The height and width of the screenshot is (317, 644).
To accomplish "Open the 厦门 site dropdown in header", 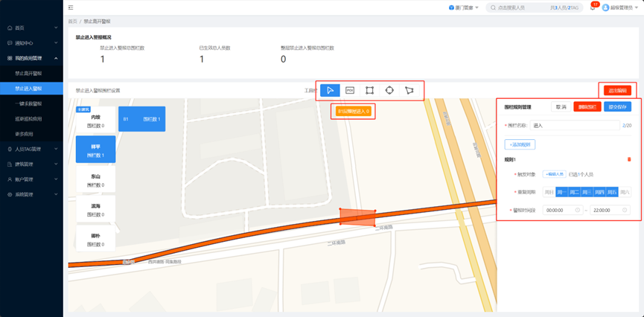I will click(x=464, y=7).
